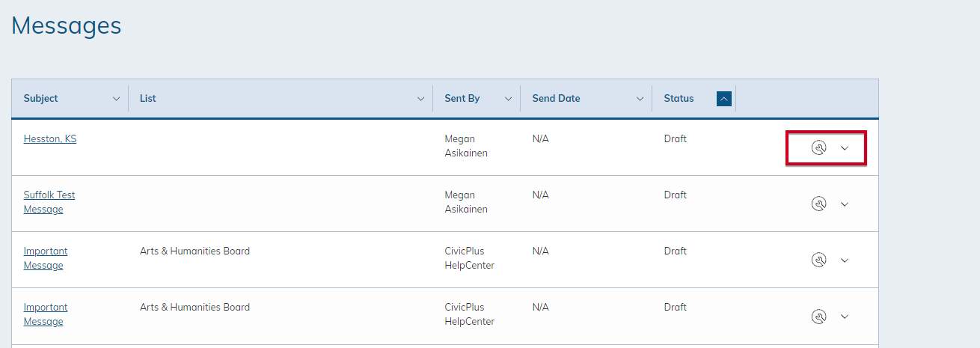The height and width of the screenshot is (348, 980).
Task: Click the wrench icon in Hesston, KS row
Action: click(819, 148)
